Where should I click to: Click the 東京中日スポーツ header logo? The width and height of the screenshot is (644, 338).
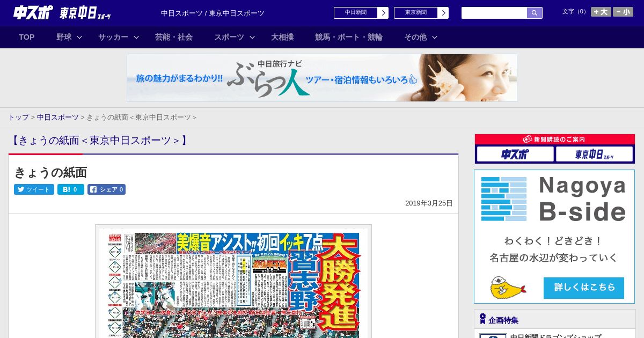(85, 13)
